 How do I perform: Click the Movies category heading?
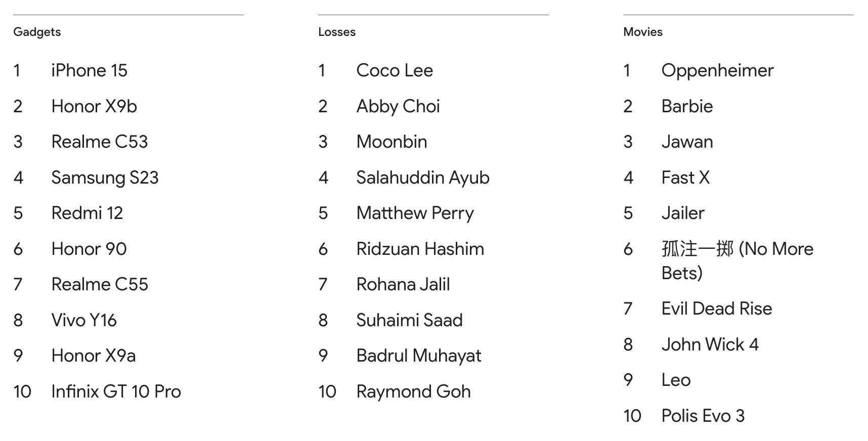point(642,32)
